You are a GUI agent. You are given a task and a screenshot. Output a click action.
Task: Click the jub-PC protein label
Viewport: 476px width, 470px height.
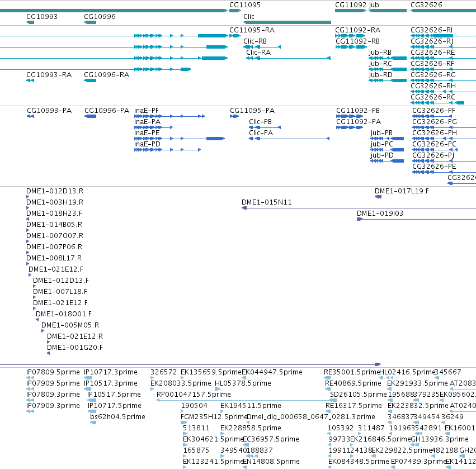coord(381,144)
